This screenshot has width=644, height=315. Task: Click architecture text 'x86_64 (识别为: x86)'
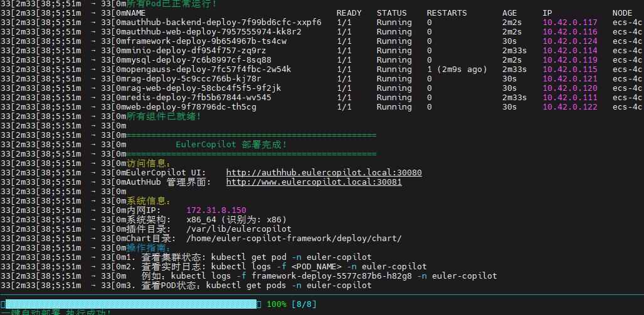tap(236, 220)
